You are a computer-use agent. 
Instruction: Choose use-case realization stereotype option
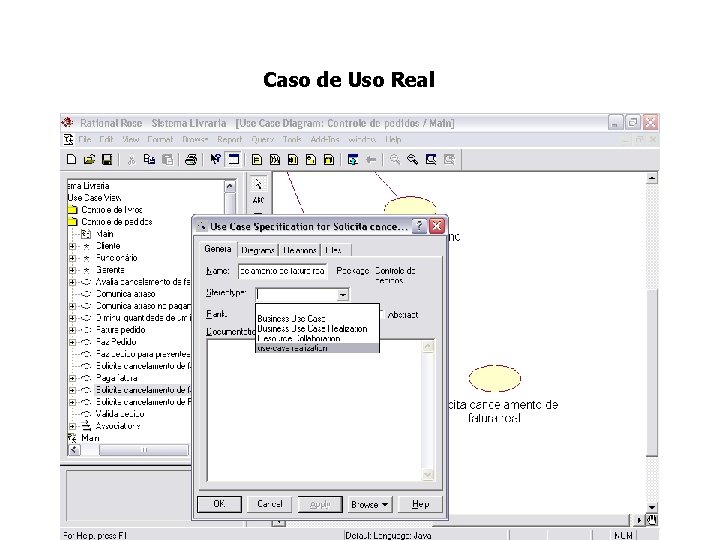coord(317,348)
